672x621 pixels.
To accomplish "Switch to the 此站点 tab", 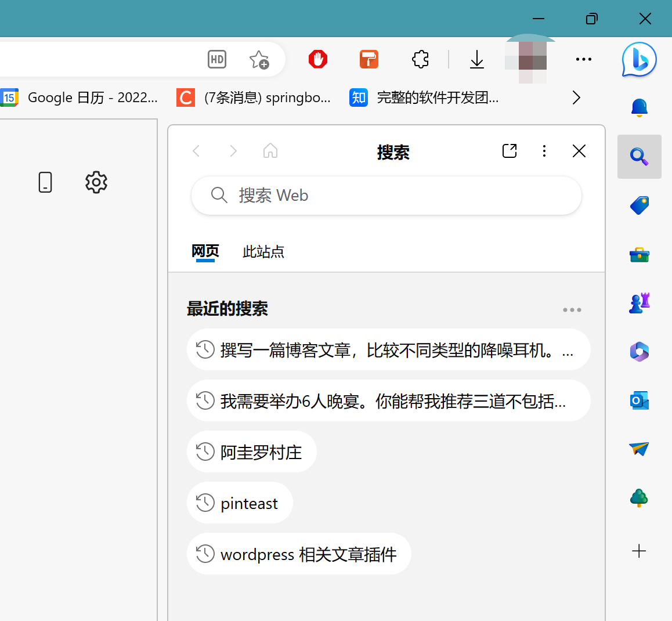I will click(x=263, y=252).
